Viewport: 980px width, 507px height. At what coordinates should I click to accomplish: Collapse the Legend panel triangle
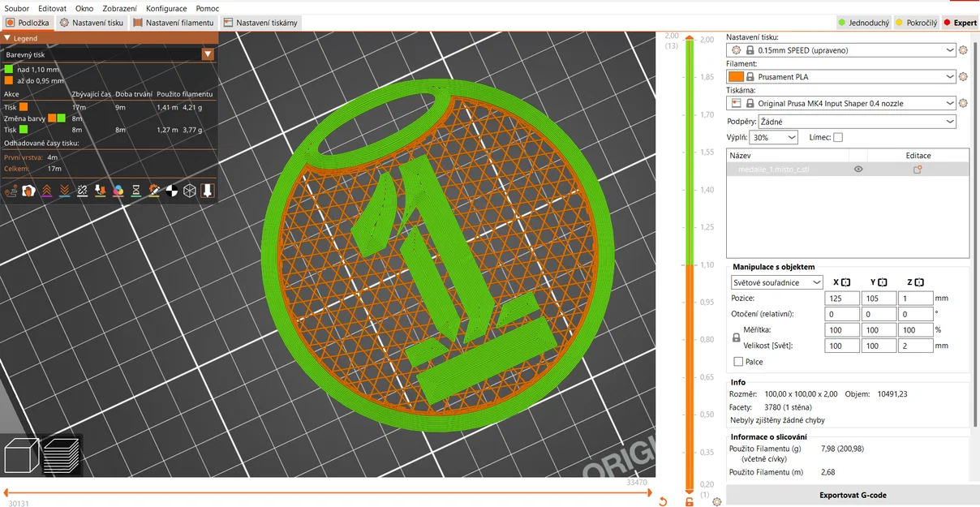point(8,38)
